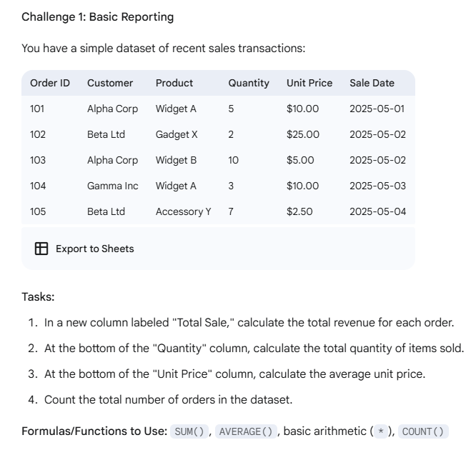Click the Quantity column header
Viewport: 476px width, 450px height.
tap(249, 83)
